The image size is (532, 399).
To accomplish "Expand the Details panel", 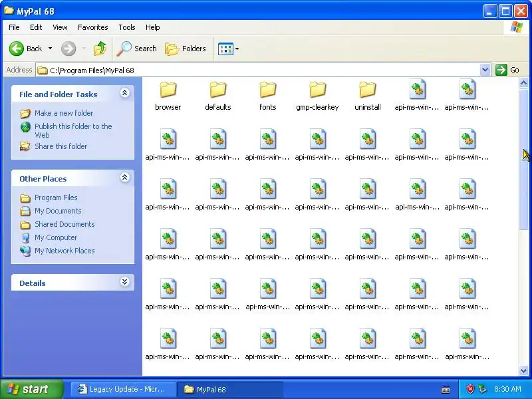I will click(124, 282).
